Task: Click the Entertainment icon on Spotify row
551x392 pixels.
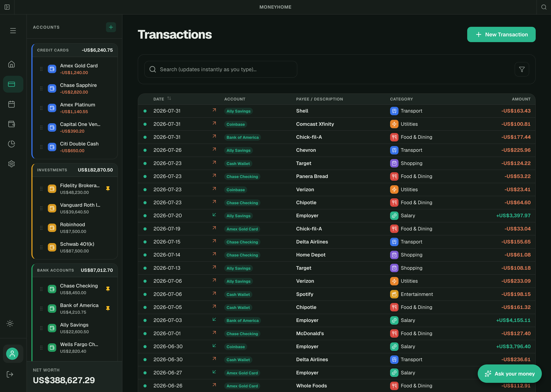Action: (394, 294)
